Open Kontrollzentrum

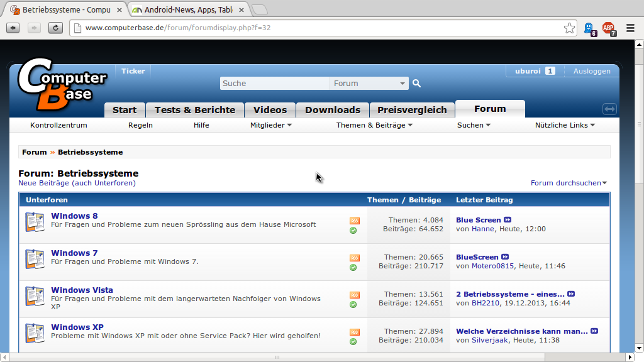58,125
